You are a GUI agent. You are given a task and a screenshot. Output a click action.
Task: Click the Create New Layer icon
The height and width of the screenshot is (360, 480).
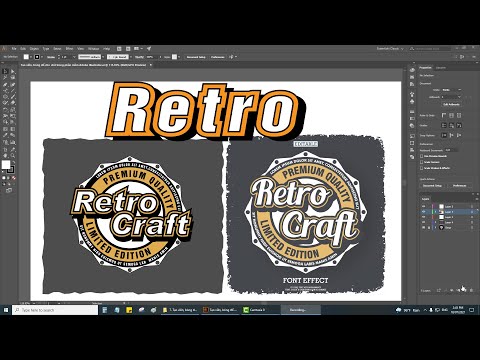(x=464, y=291)
